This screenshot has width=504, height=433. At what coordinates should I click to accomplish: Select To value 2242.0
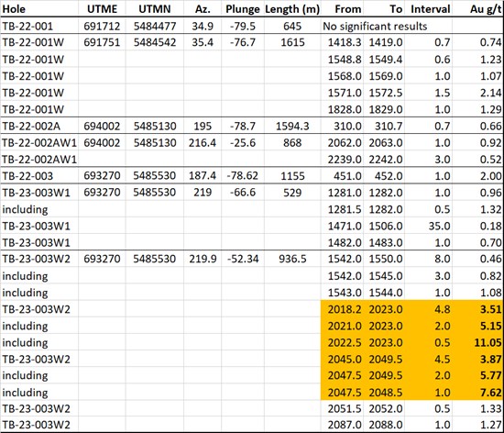[386, 160]
